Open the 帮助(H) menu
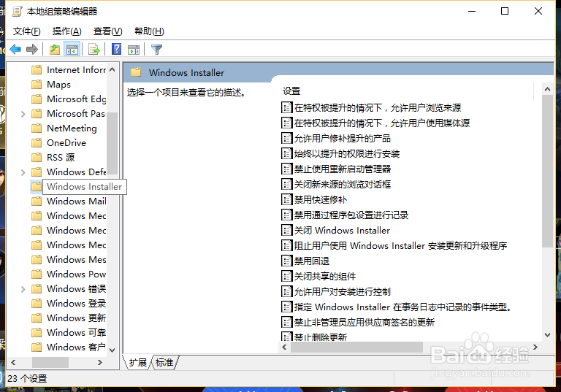Screen dimensions: 561x392 click(x=149, y=31)
